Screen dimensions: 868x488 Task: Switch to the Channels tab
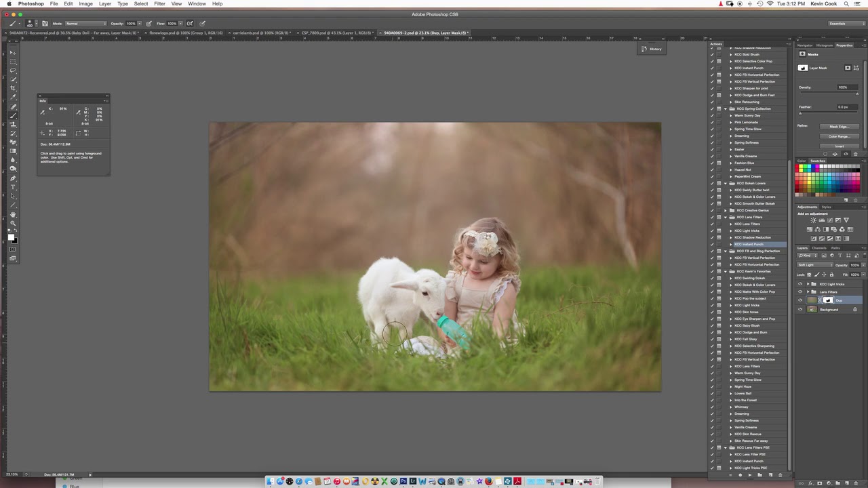pos(819,248)
